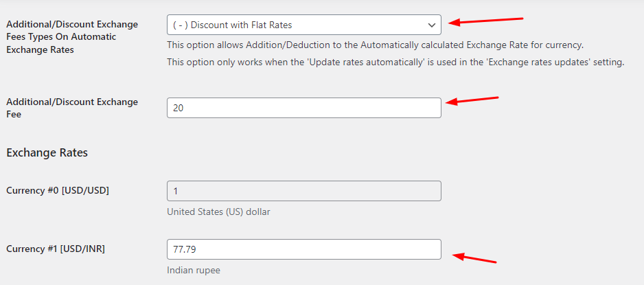
Task: Click the Additional/Discount Exchange Fee input containing 20
Action: (x=303, y=108)
